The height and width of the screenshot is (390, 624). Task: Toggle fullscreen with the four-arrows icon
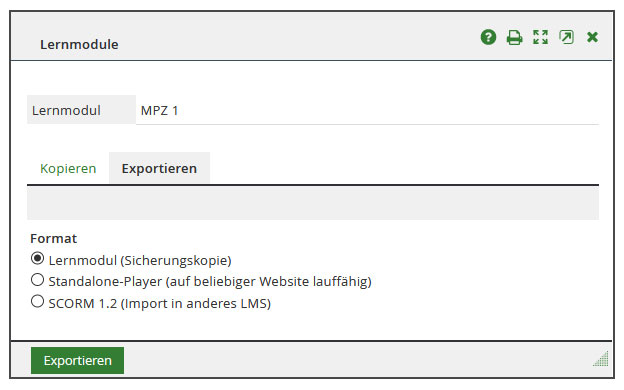[x=540, y=37]
